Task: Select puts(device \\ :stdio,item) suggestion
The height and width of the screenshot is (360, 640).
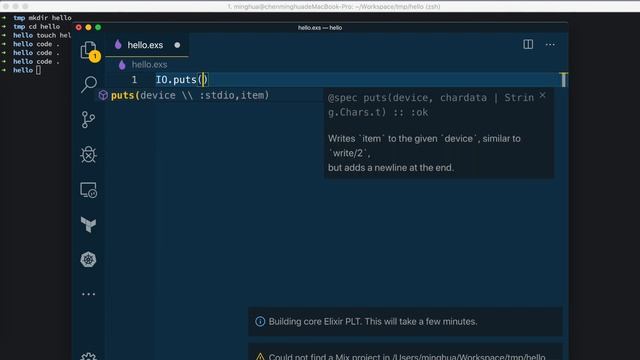Action: point(190,95)
